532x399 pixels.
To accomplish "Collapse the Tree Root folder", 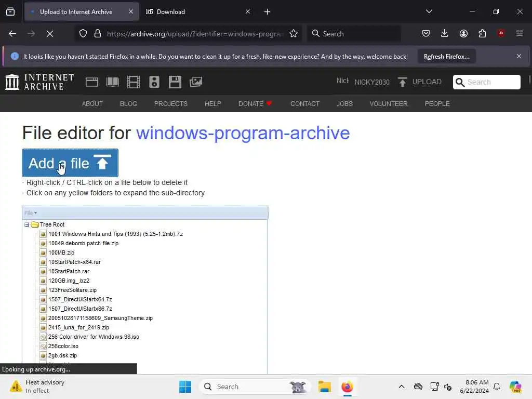I will (27, 225).
